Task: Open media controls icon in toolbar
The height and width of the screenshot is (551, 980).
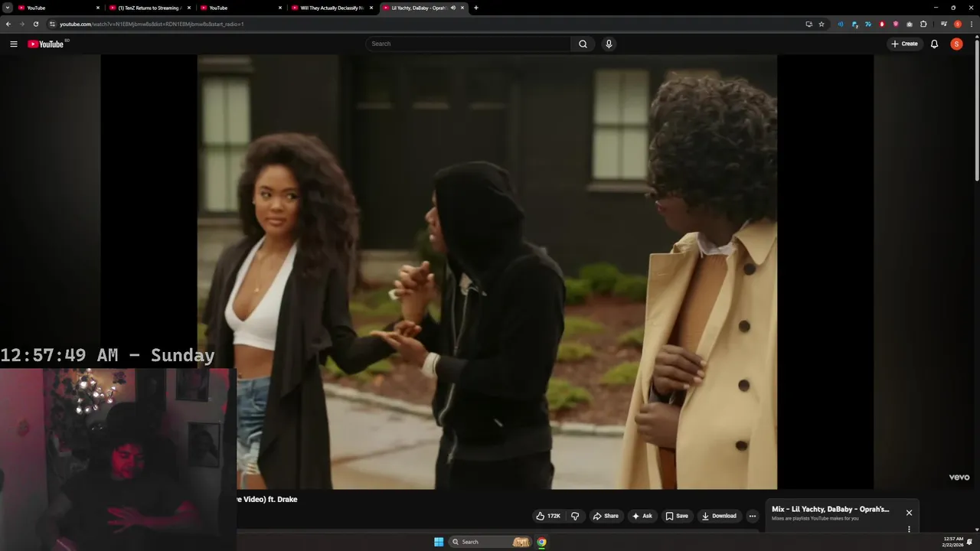Action: [944, 24]
